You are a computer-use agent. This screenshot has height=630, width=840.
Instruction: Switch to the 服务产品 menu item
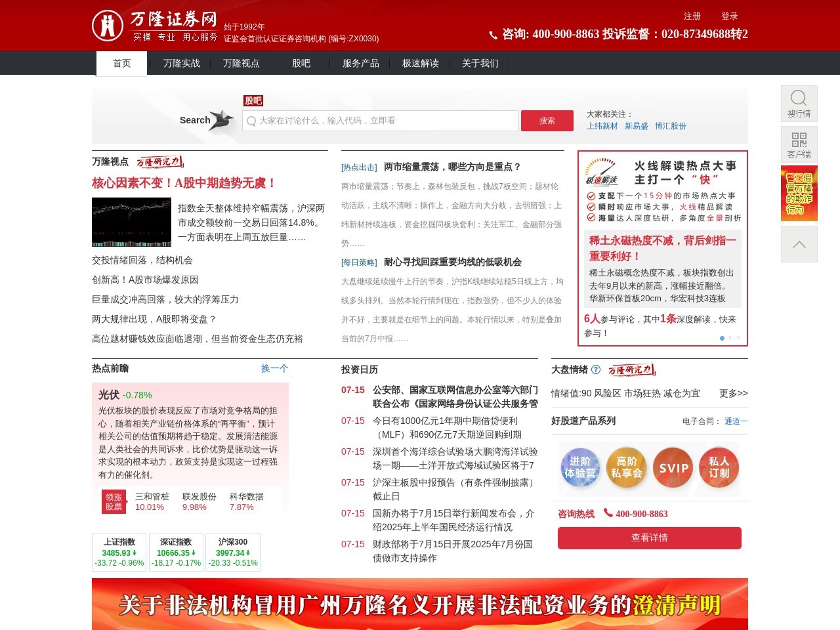click(x=360, y=63)
